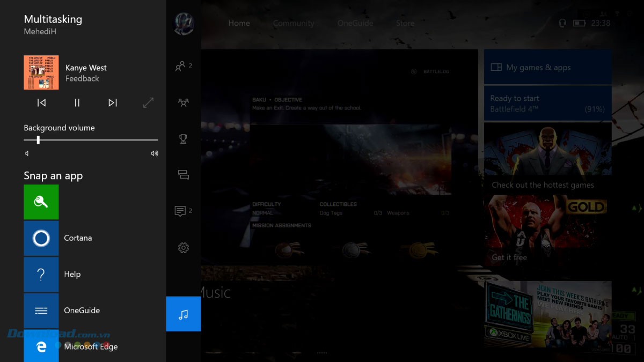The width and height of the screenshot is (644, 362).
Task: Open My games & apps
Action: click(547, 66)
